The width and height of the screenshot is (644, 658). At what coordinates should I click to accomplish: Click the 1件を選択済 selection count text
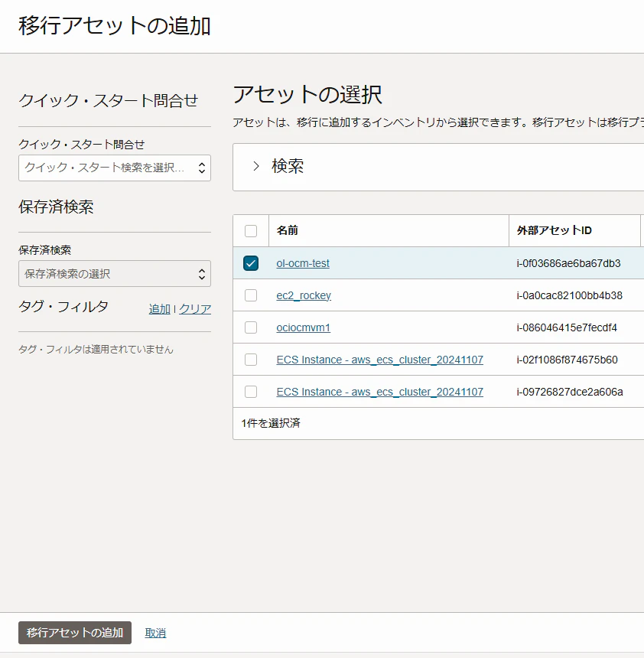[x=271, y=423]
